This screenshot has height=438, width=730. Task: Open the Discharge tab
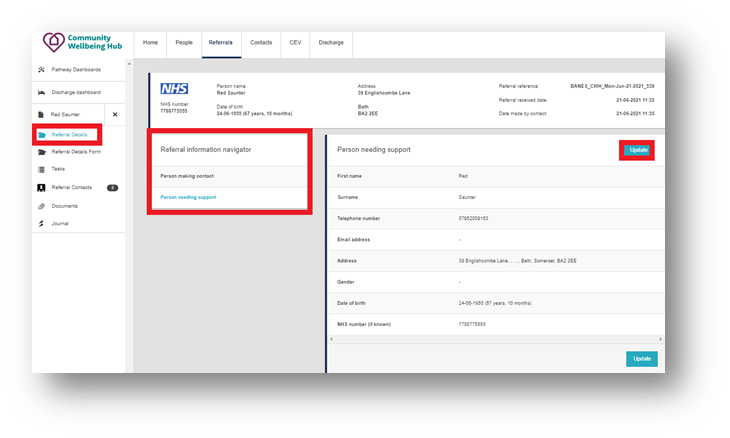click(331, 43)
